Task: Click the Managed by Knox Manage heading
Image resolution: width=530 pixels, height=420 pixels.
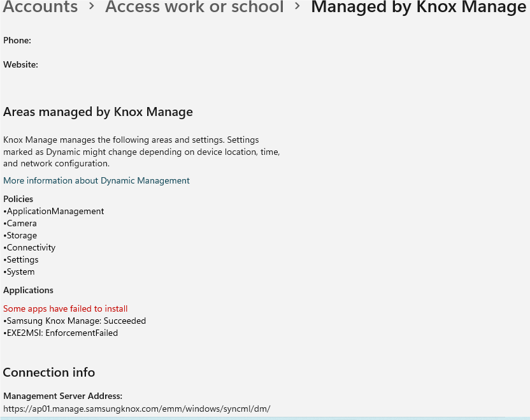Action: coord(418,8)
